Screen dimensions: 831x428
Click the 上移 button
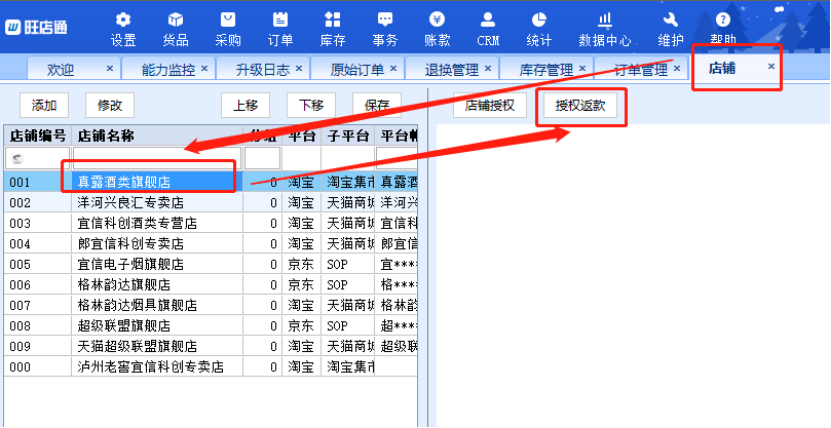coord(245,105)
